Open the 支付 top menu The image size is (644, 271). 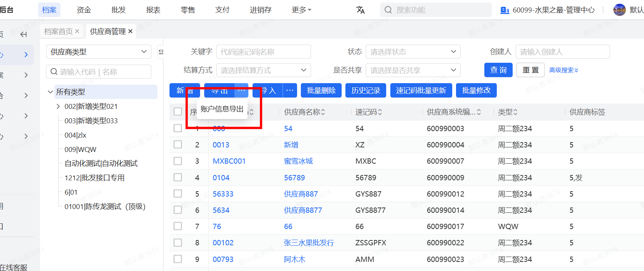tap(222, 10)
